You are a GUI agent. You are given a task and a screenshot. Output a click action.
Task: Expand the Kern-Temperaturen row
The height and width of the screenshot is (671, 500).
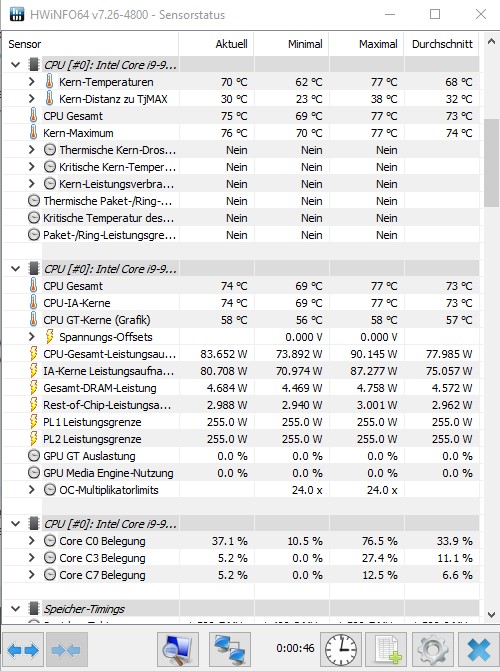(31, 82)
